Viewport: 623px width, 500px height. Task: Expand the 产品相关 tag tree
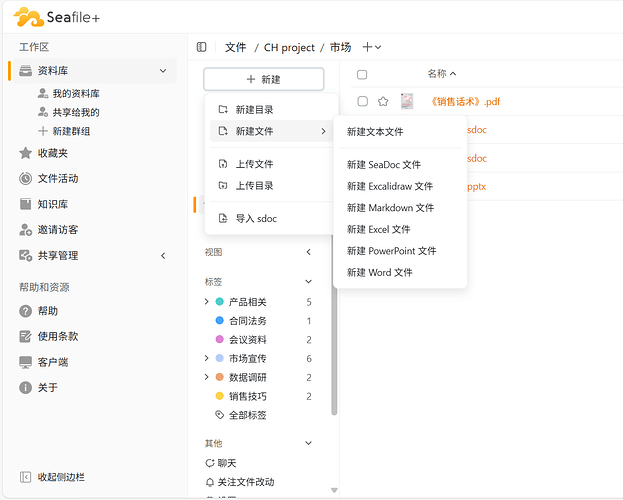click(x=207, y=302)
